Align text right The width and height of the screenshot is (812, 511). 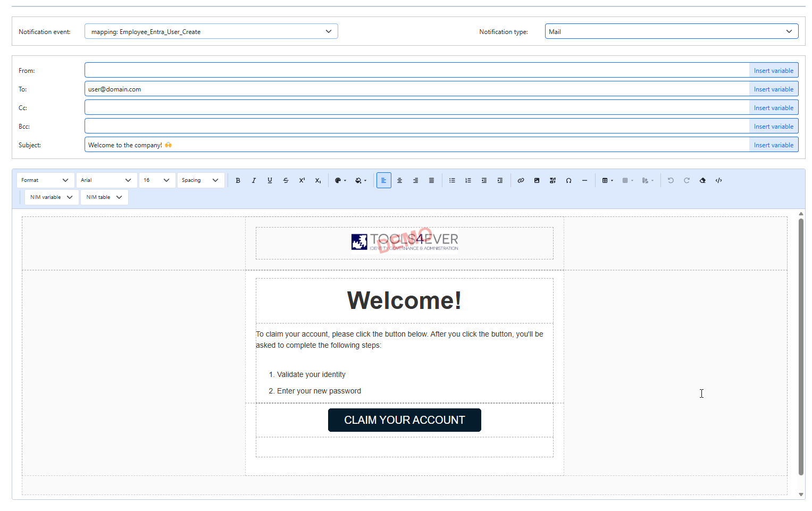tap(415, 180)
